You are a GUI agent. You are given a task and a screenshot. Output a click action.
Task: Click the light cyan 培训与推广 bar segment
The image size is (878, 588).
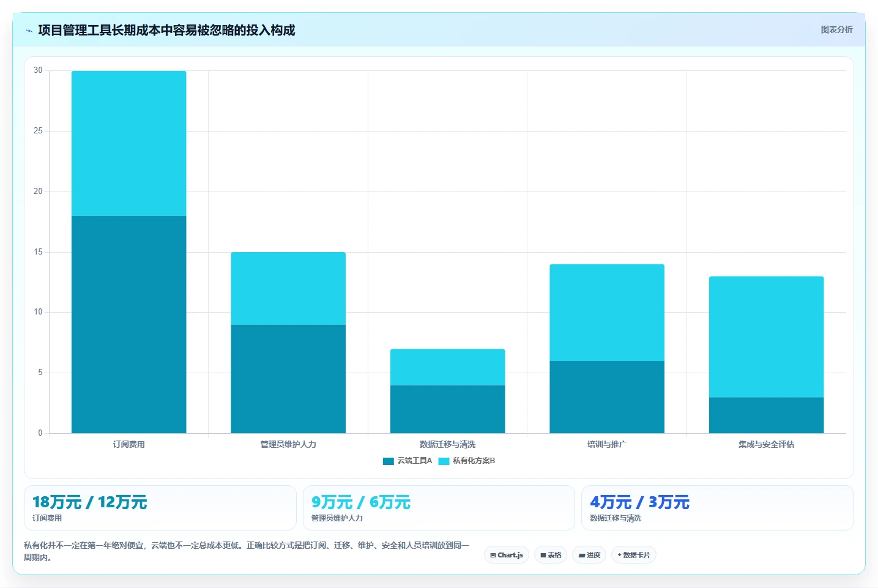(607, 313)
